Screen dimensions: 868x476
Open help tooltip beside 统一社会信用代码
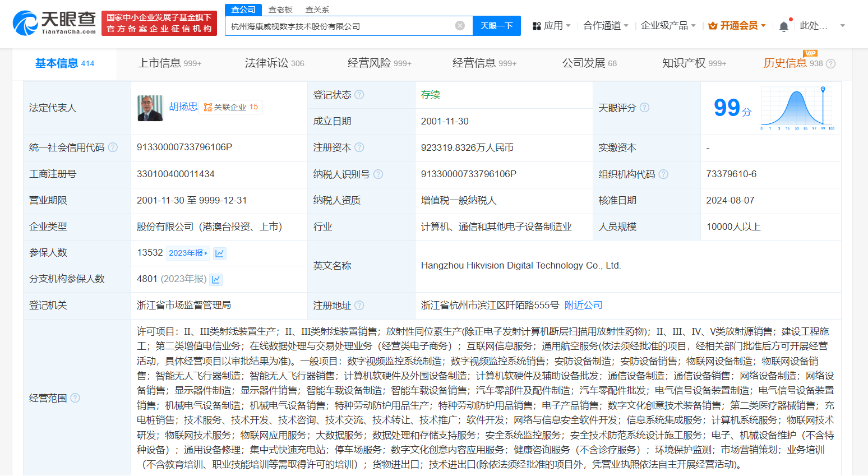point(113,147)
